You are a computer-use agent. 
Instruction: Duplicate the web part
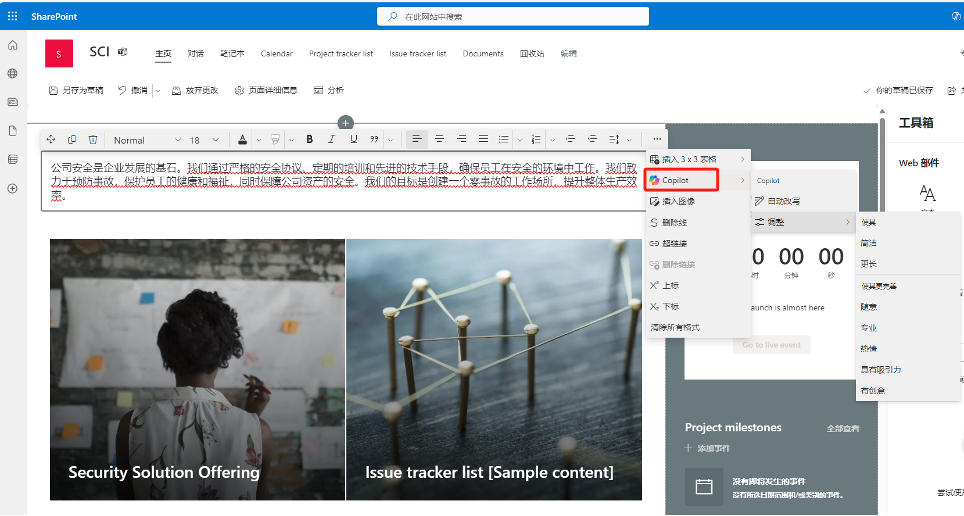tap(72, 139)
